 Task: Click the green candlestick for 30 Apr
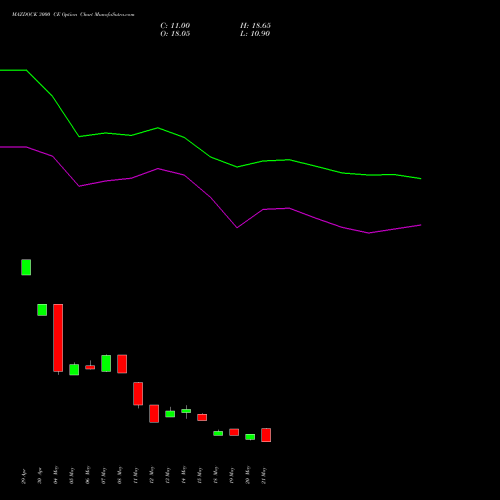pos(42,310)
